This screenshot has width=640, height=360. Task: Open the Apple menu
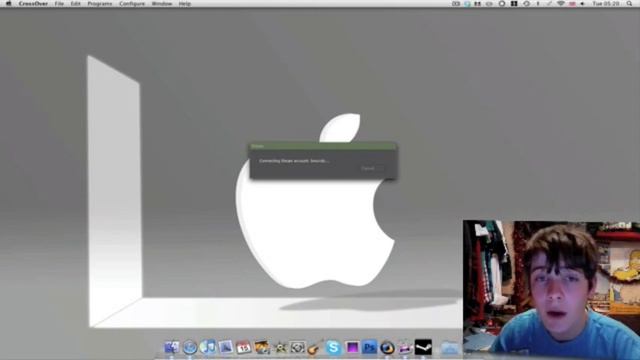click(8, 4)
